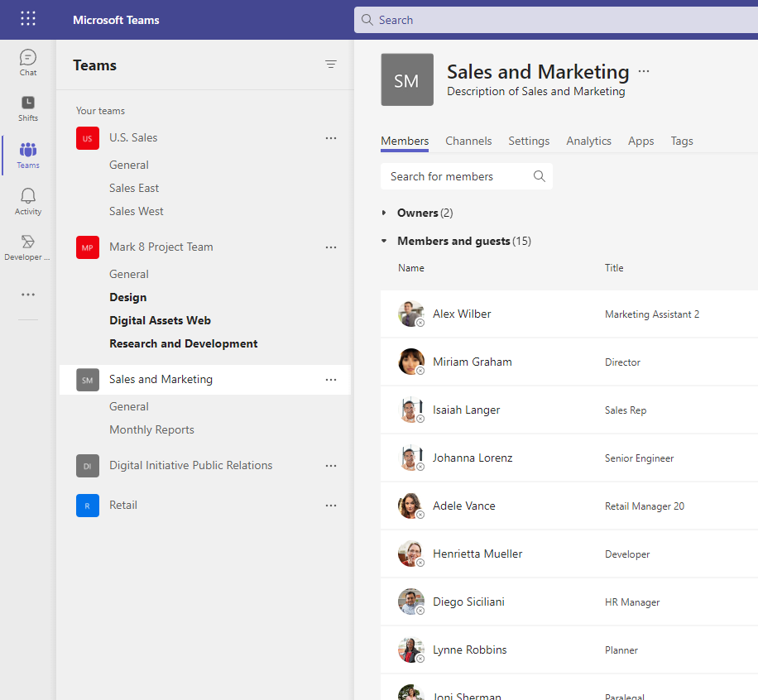The height and width of the screenshot is (700, 758).
Task: Open General channel under Sales and Marketing
Action: point(128,406)
